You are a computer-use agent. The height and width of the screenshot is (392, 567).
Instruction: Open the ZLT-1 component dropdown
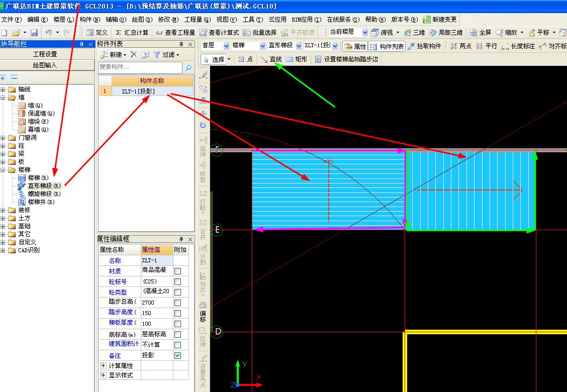click(335, 46)
